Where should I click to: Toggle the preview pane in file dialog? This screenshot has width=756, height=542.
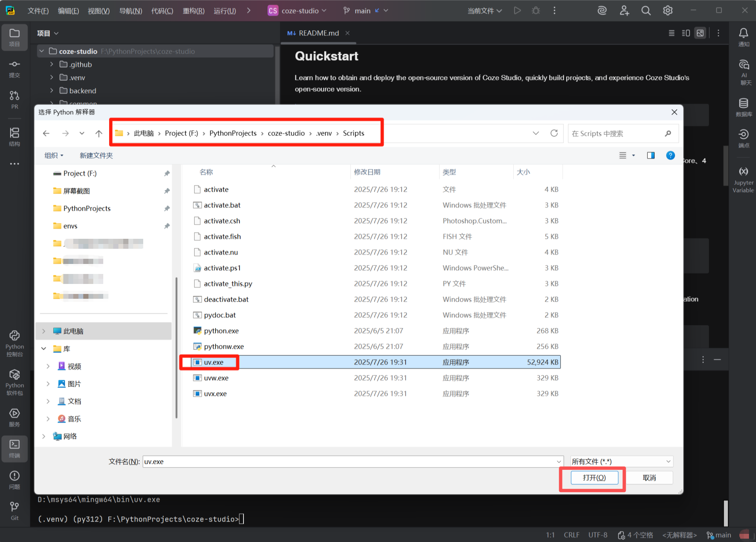coord(651,155)
